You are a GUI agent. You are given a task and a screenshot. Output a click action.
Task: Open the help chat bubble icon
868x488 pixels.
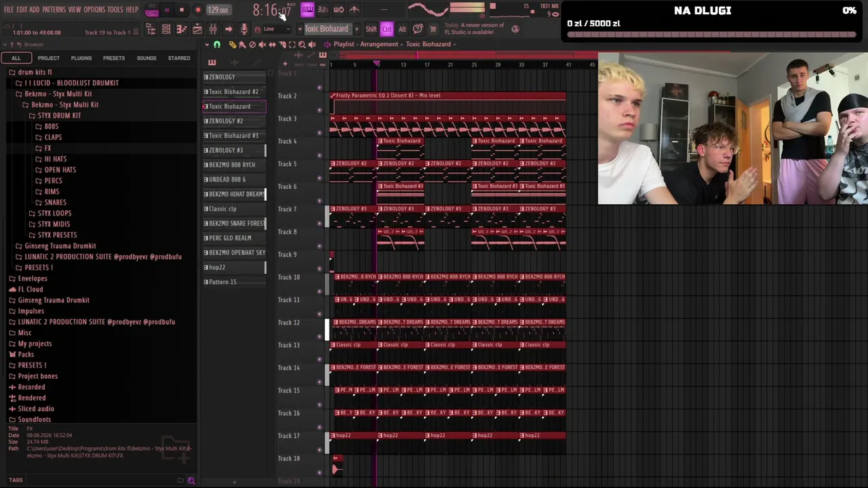coord(418,29)
